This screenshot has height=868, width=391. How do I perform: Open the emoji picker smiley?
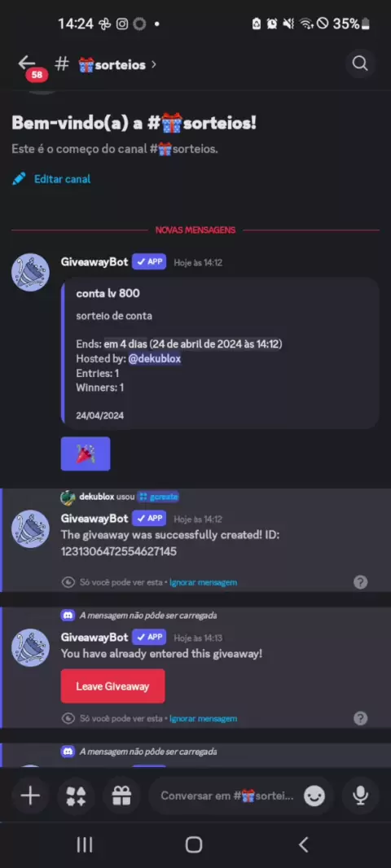tap(314, 796)
